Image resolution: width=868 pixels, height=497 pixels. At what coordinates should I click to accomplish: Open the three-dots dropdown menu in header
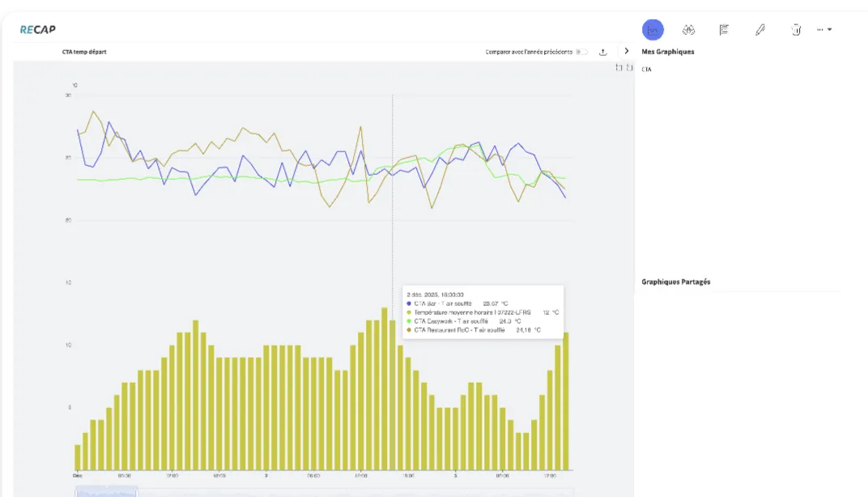pyautogui.click(x=824, y=30)
